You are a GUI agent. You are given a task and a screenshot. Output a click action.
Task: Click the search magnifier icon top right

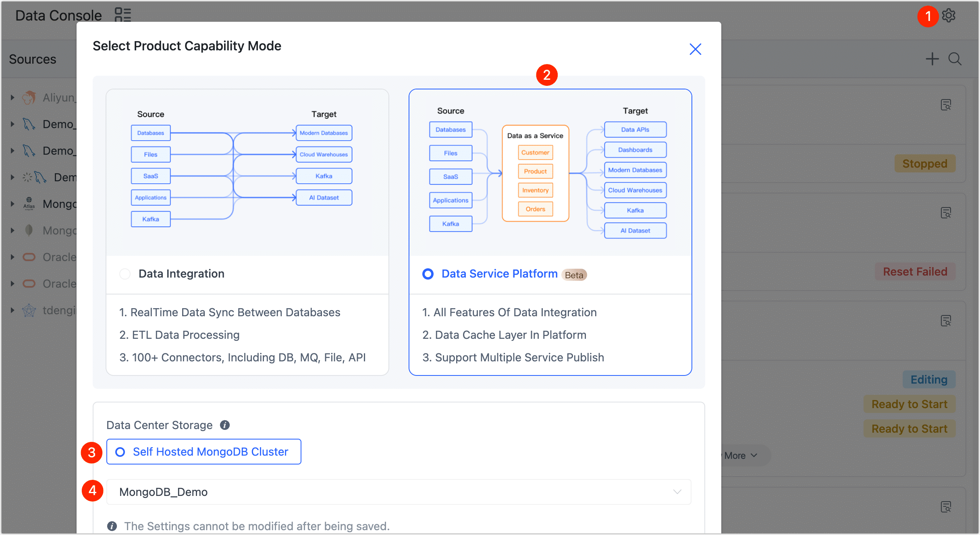coord(956,59)
